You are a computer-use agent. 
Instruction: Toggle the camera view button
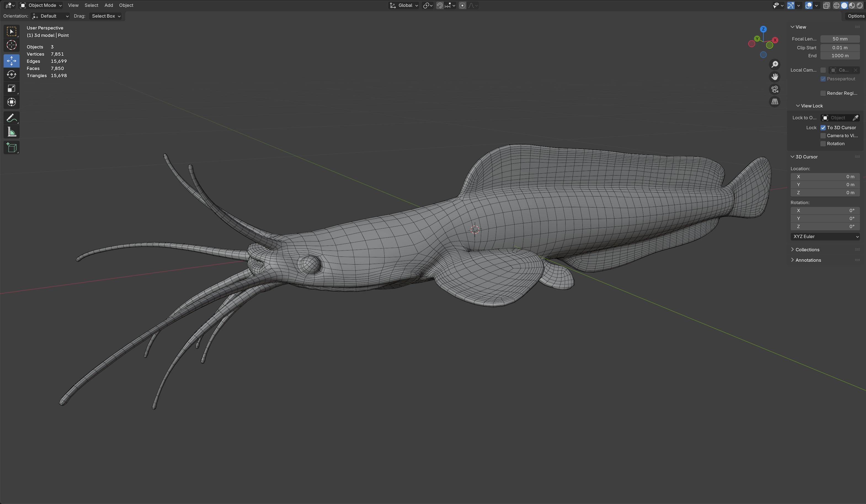pyautogui.click(x=775, y=89)
